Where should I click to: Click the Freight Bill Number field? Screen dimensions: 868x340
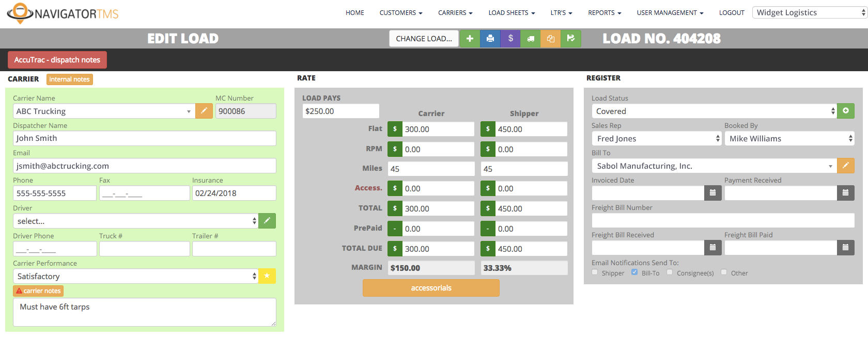[723, 220]
